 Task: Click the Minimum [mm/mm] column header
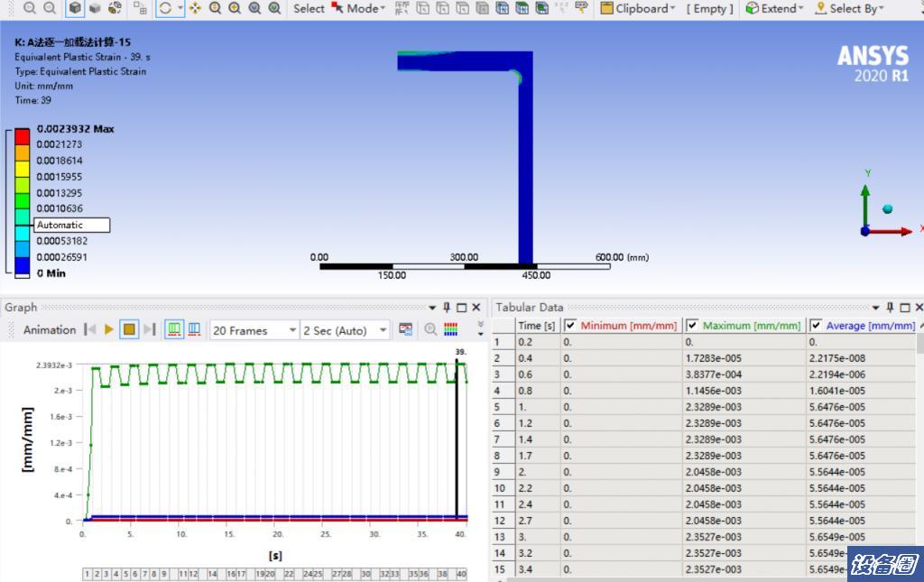pos(622,325)
